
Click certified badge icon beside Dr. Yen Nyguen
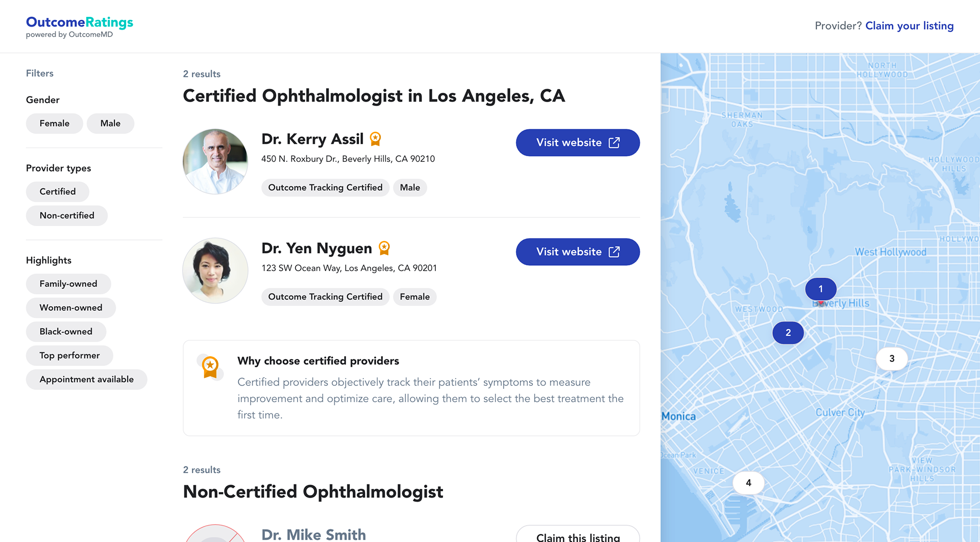[x=384, y=248]
